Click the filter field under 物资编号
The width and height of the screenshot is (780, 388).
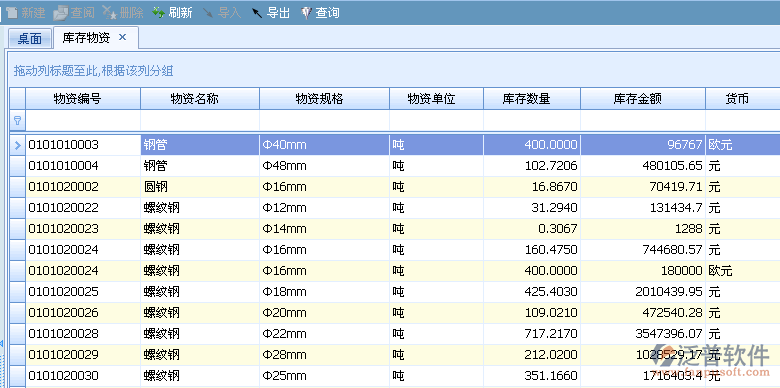click(x=83, y=120)
